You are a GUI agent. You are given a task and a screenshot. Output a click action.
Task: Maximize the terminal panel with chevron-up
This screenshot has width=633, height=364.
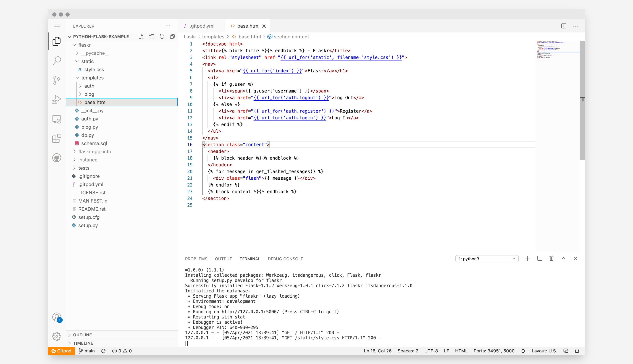coord(563,258)
